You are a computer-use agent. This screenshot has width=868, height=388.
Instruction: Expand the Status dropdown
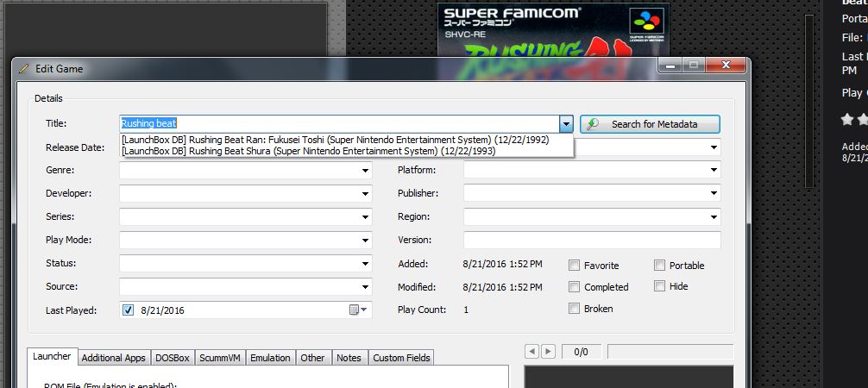tap(365, 264)
